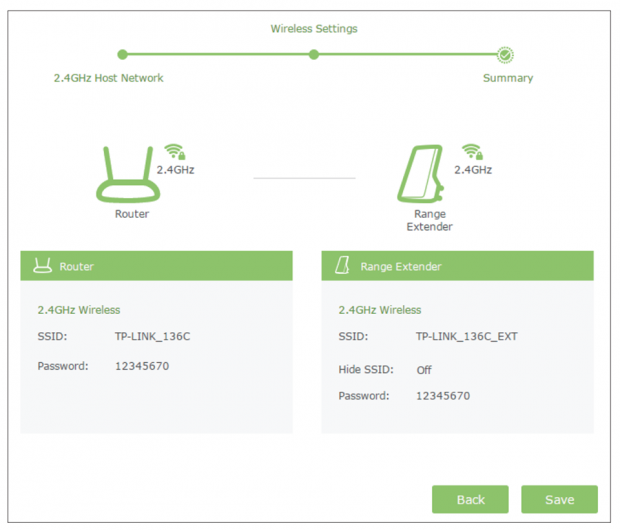Click the extender SSID TP-LINK_136C_EXT
Screen dimensions: 620x530
coord(466,336)
